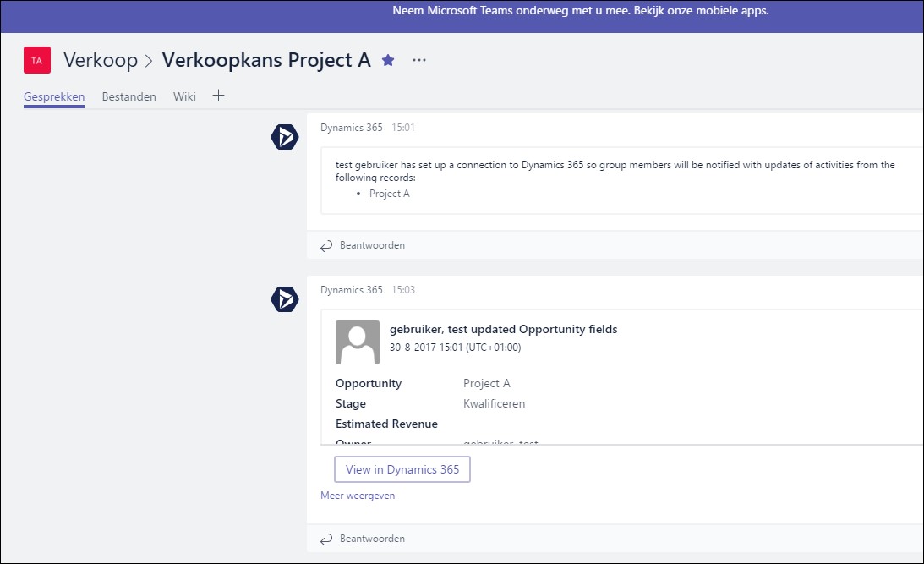Add a new tab with plus icon
924x564 pixels.
coord(219,96)
